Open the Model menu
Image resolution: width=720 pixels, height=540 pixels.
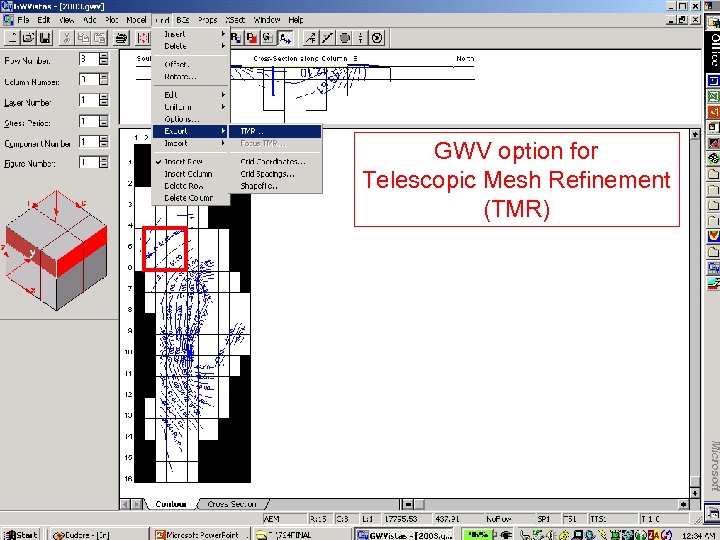tap(136, 20)
